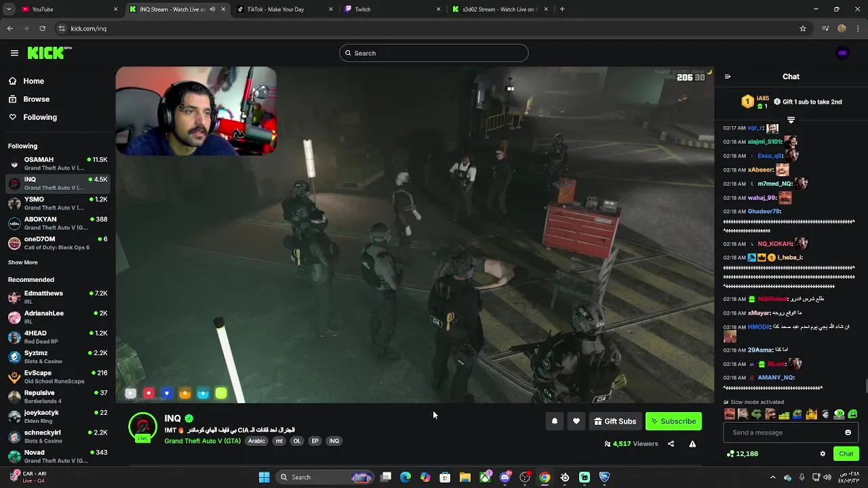This screenshot has height=488, width=868.
Task: Open Edmatthews recommended channel
Action: (58, 297)
